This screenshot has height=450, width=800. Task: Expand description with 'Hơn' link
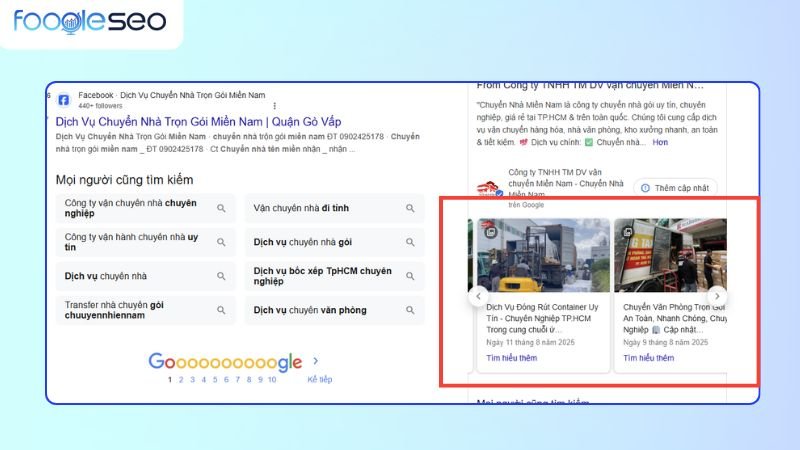coord(660,142)
